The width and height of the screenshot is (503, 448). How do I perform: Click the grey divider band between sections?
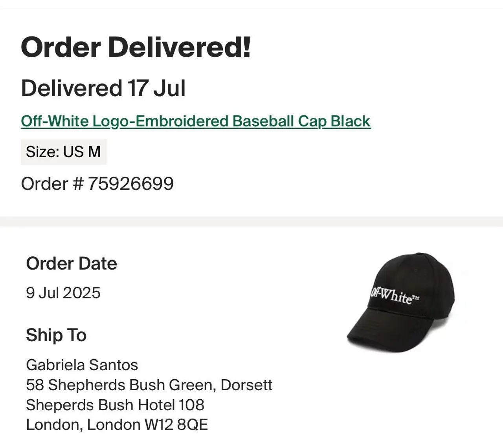251,221
